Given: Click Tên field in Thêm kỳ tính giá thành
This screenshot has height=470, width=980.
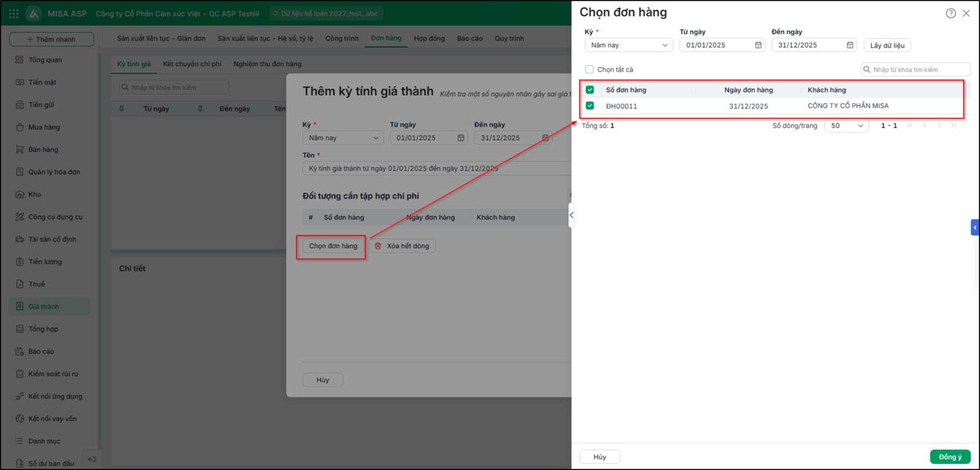Looking at the screenshot, I should coord(437,169).
